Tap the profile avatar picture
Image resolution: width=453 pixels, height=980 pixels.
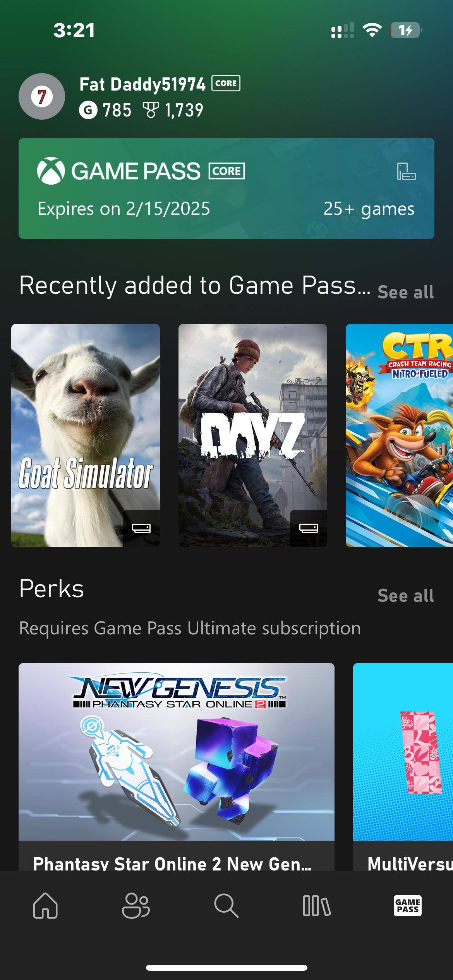point(42,96)
